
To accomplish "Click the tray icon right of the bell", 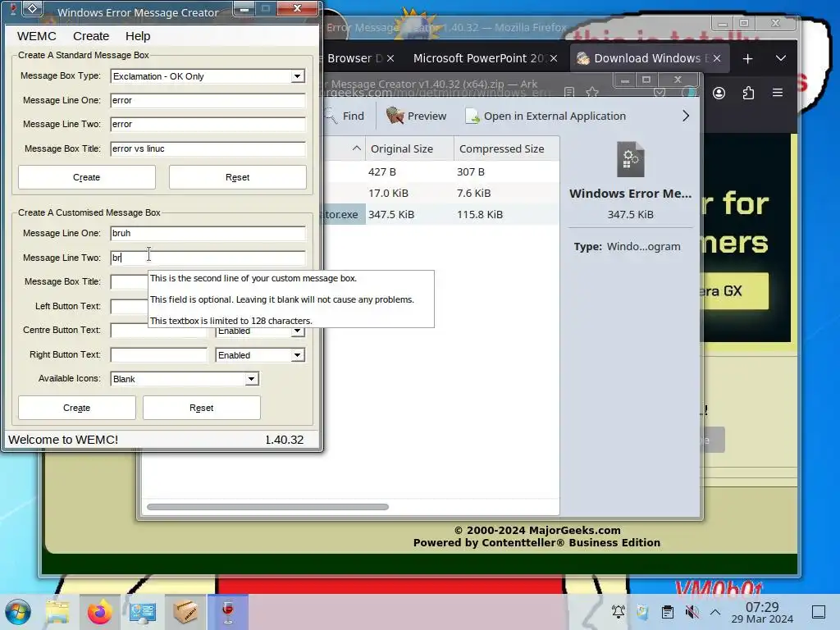I will (x=643, y=611).
